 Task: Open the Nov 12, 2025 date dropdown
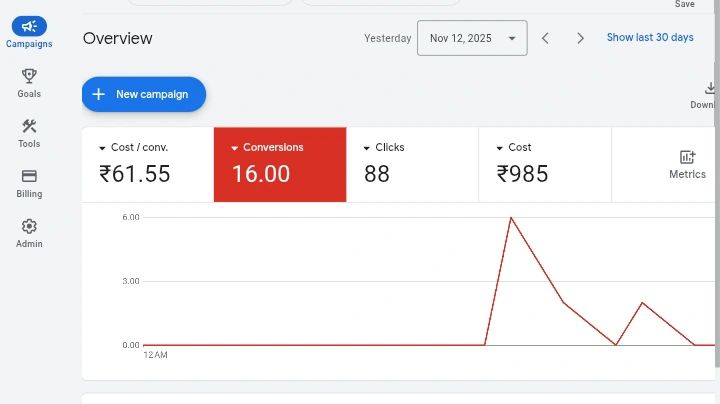pyautogui.click(x=472, y=38)
